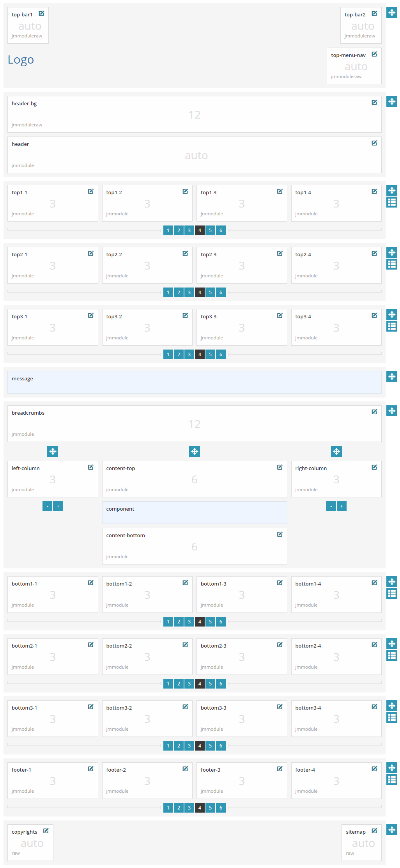Select 1 column for bottom1 row
This screenshot has height=868, width=400.
pyautogui.click(x=168, y=622)
